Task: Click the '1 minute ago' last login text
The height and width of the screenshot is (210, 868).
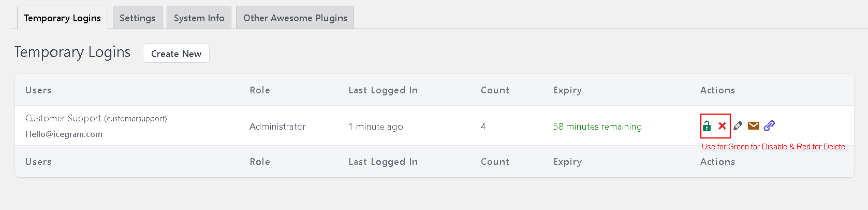Action: (376, 127)
